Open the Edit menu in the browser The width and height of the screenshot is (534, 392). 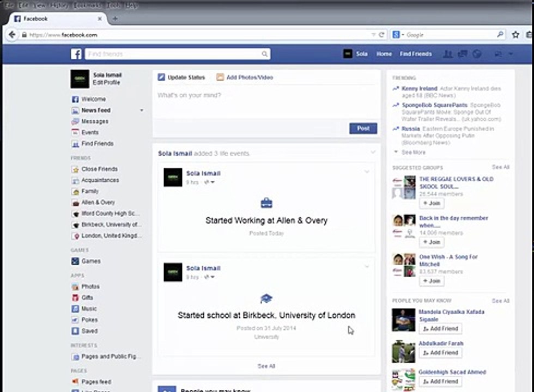click(23, 5)
